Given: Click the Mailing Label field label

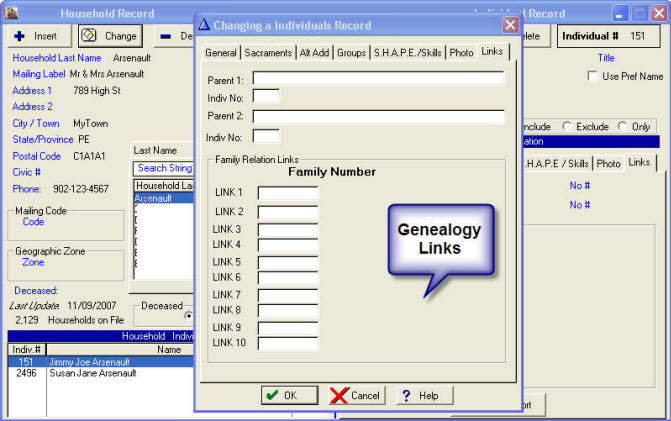Looking at the screenshot, I should 39,74.
